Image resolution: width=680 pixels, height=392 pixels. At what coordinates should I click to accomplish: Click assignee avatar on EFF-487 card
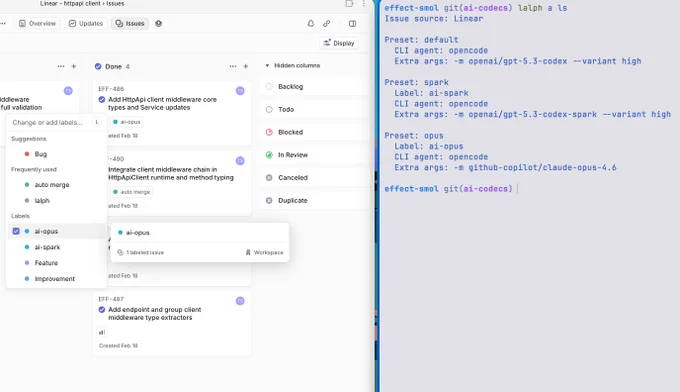pyautogui.click(x=240, y=301)
